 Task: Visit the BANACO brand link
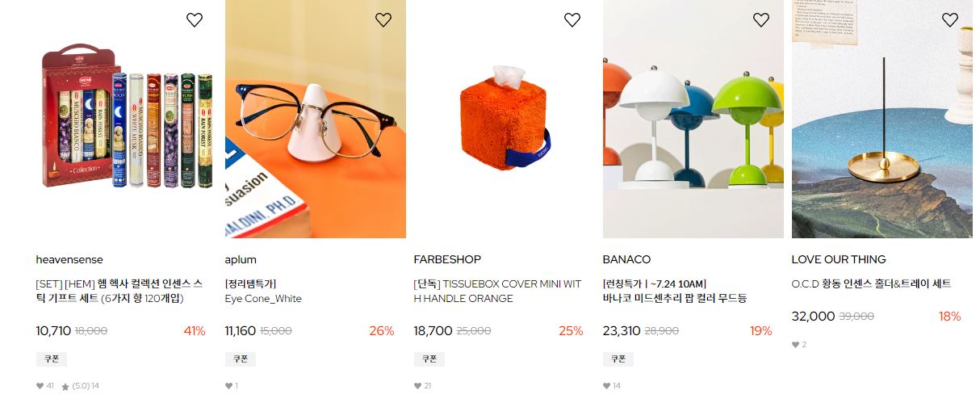[626, 259]
